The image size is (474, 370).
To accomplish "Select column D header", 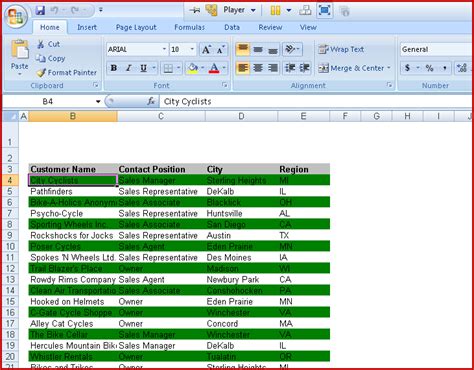I will (x=241, y=116).
